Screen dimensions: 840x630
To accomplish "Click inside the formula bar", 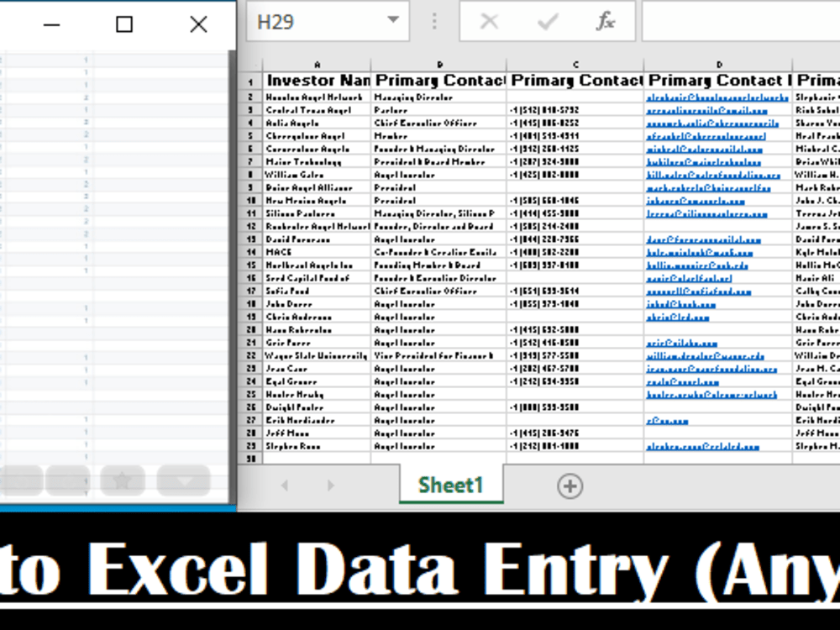I will tap(739, 20).
